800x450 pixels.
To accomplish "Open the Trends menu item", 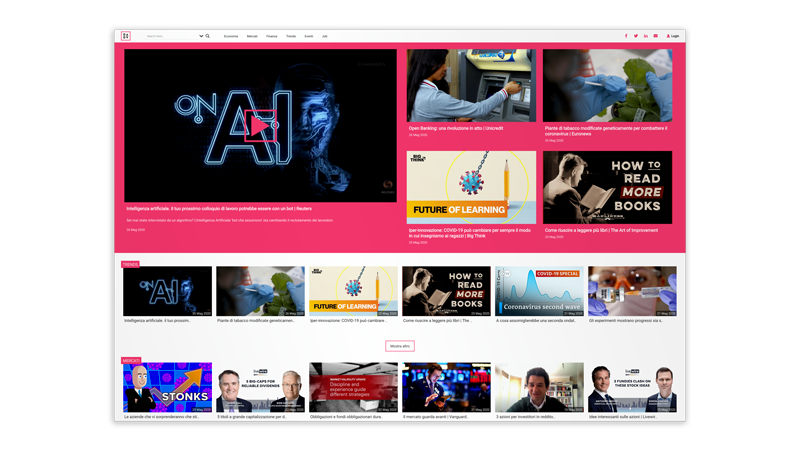I will point(291,36).
